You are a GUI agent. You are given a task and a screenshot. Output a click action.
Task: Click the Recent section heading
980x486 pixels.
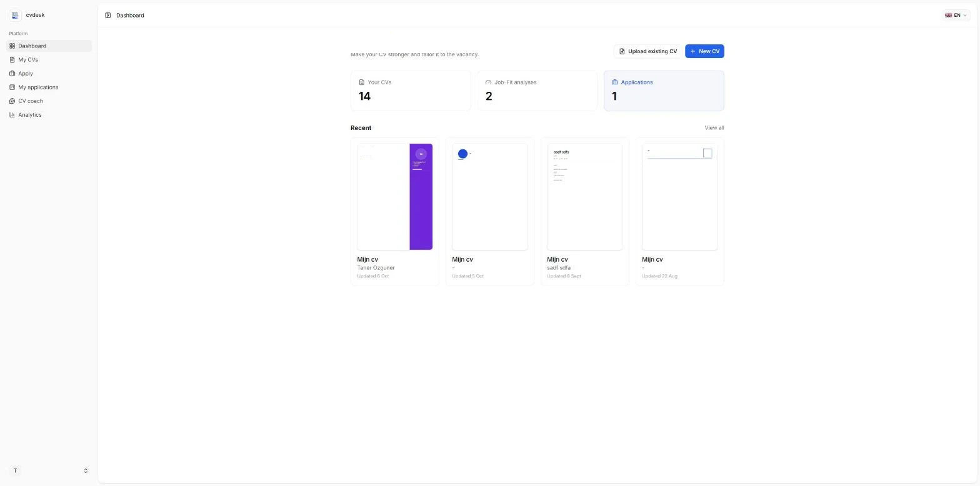[361, 127]
